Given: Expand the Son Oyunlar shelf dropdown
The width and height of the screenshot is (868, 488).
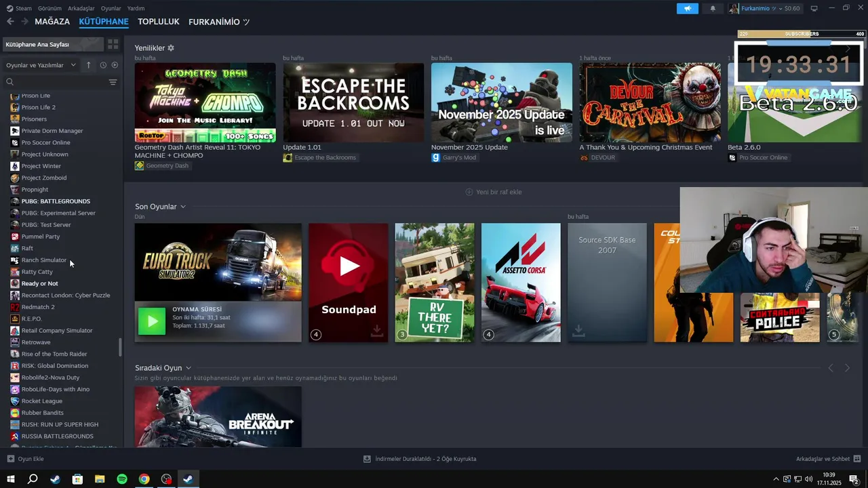Looking at the screenshot, I should [183, 207].
